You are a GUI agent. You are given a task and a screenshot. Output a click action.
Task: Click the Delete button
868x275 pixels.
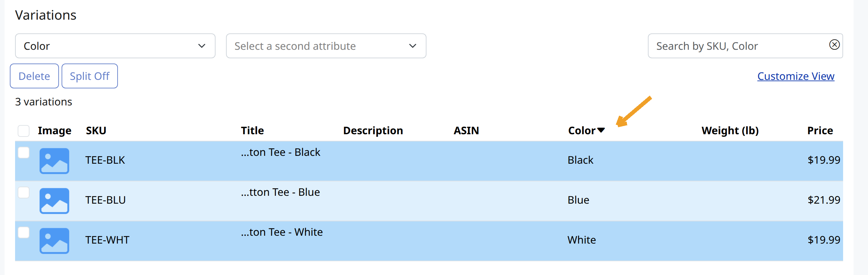click(34, 76)
